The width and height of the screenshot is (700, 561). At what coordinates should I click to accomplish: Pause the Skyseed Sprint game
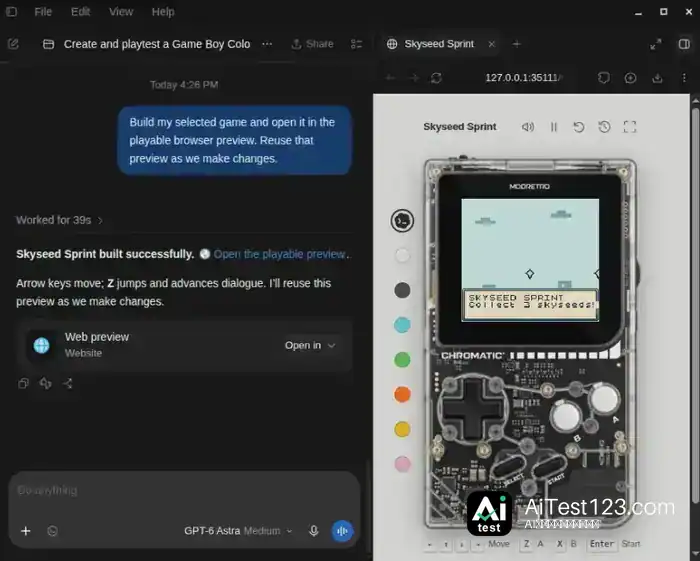[554, 127]
